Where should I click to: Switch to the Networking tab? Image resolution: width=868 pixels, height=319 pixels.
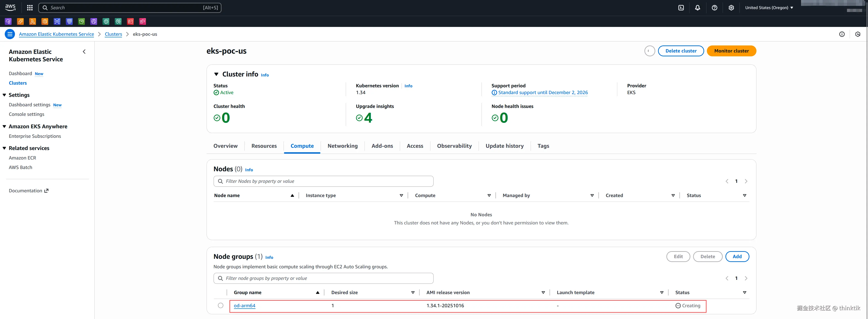(342, 146)
